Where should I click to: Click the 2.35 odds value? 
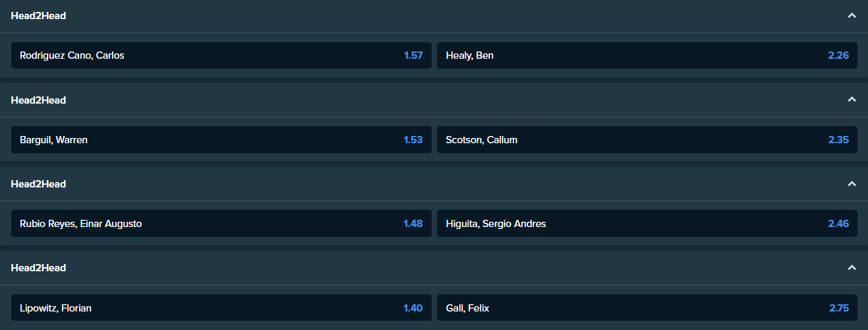838,139
